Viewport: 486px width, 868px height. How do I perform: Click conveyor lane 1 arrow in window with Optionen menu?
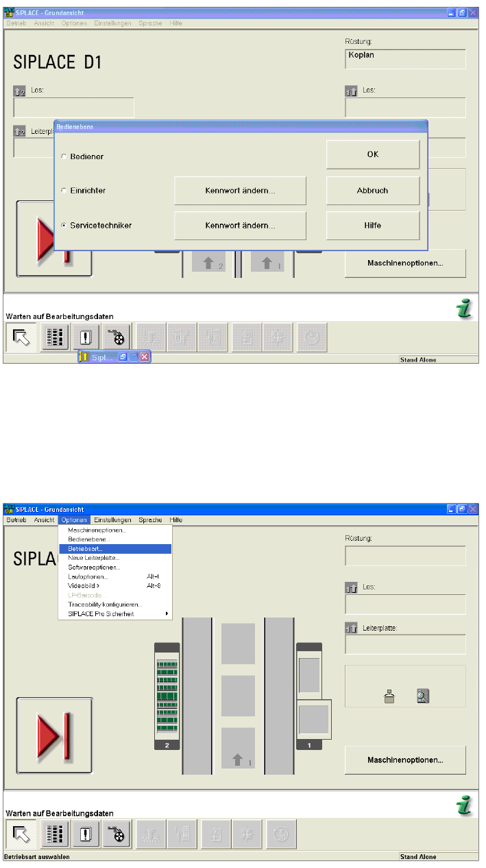[x=238, y=760]
